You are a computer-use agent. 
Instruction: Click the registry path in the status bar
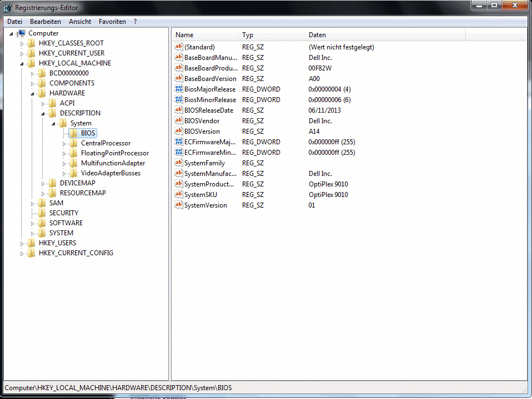pyautogui.click(x=118, y=388)
